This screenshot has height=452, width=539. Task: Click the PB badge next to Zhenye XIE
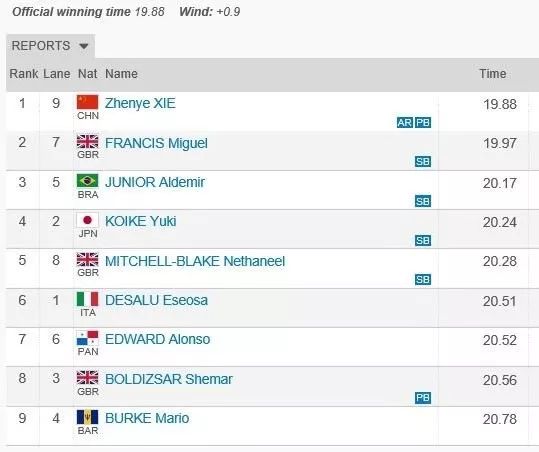click(x=423, y=123)
